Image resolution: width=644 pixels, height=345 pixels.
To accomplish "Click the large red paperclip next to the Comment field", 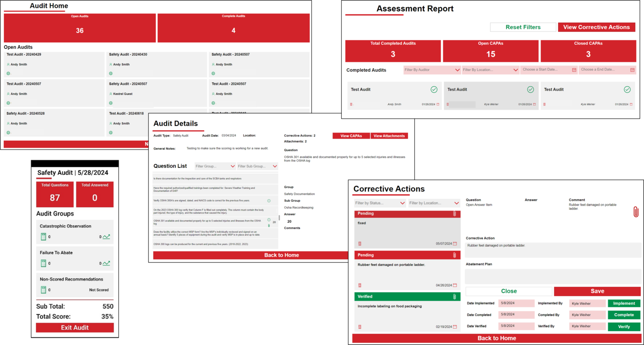I will click(x=636, y=212).
